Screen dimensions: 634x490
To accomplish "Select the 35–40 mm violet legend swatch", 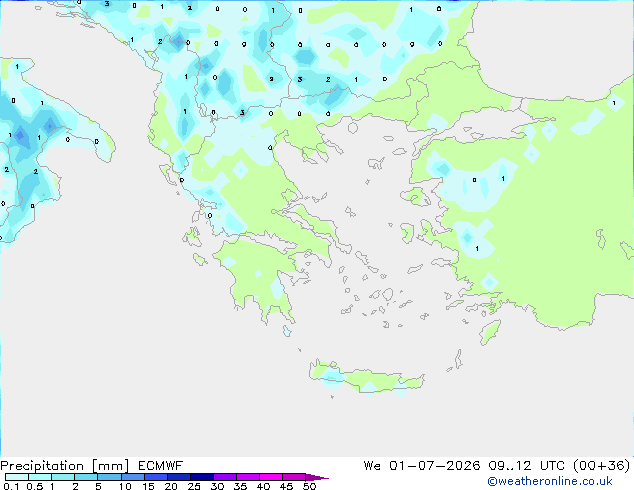I will click(248, 477).
